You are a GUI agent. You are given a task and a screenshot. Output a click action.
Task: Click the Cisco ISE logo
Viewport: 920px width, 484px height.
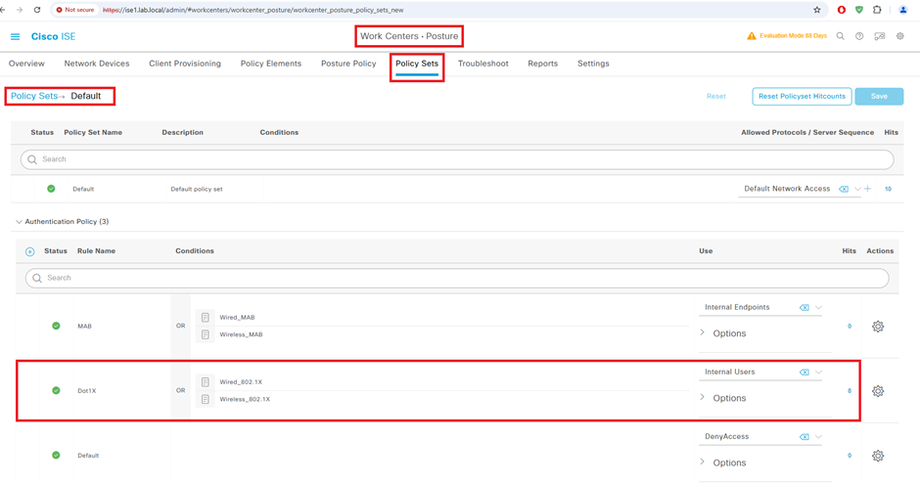coord(53,36)
